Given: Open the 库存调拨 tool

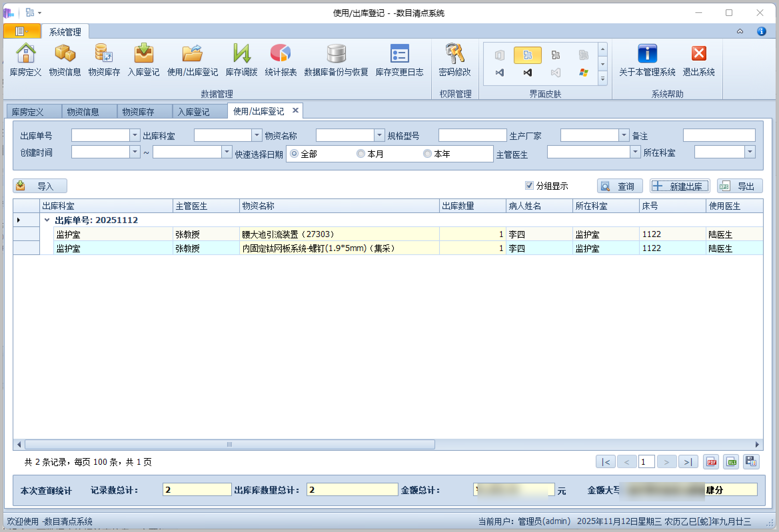Looking at the screenshot, I should coord(241,60).
